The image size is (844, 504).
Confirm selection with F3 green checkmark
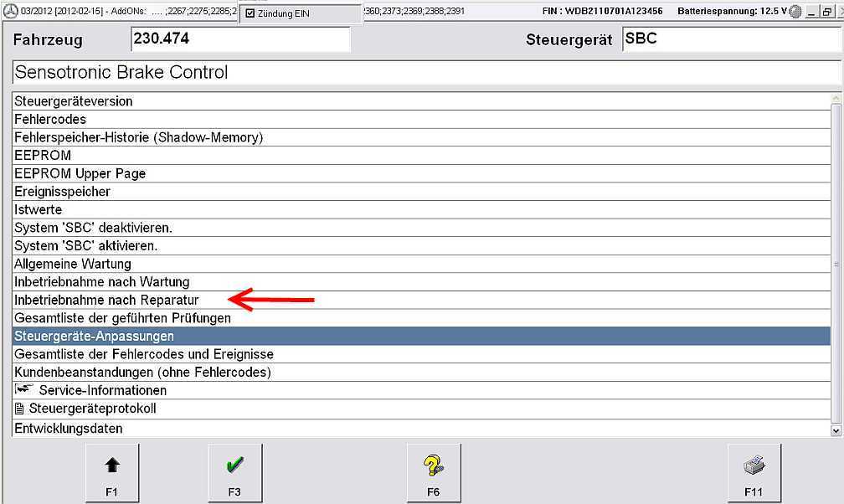click(234, 473)
